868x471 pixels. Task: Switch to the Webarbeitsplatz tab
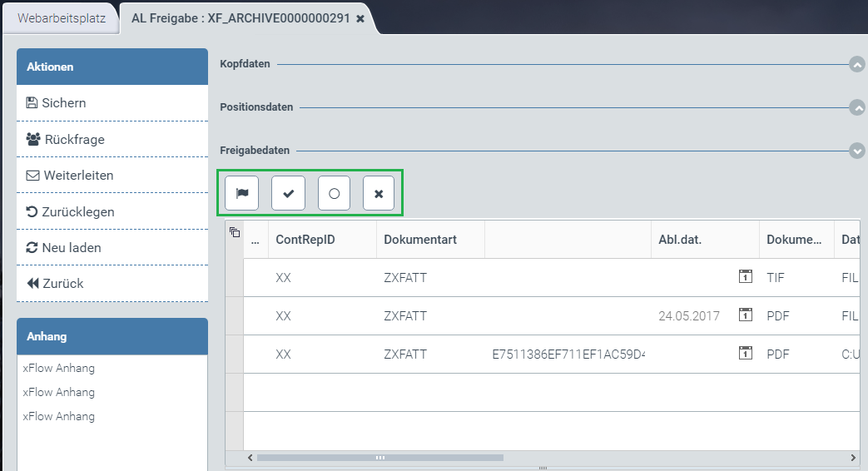(62, 18)
